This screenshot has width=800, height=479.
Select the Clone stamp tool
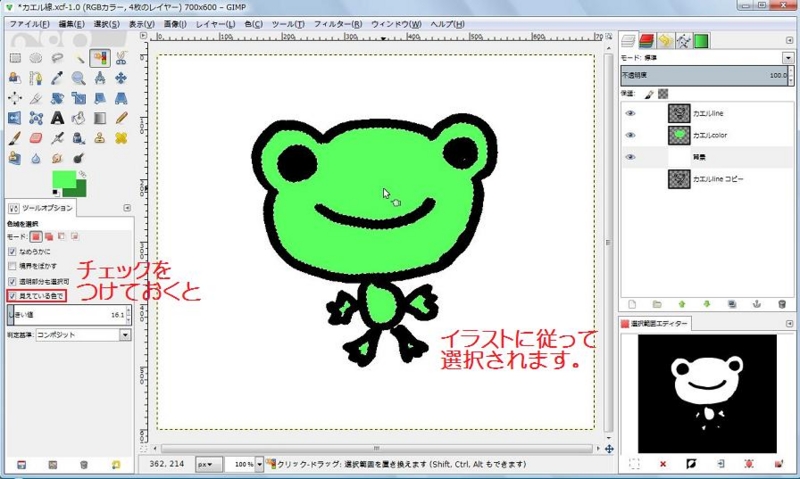(x=100, y=138)
